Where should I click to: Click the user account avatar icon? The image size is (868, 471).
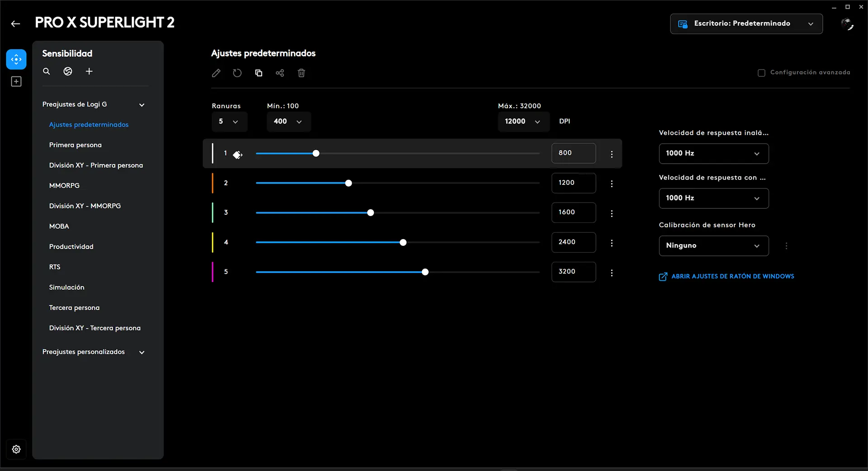tap(847, 24)
